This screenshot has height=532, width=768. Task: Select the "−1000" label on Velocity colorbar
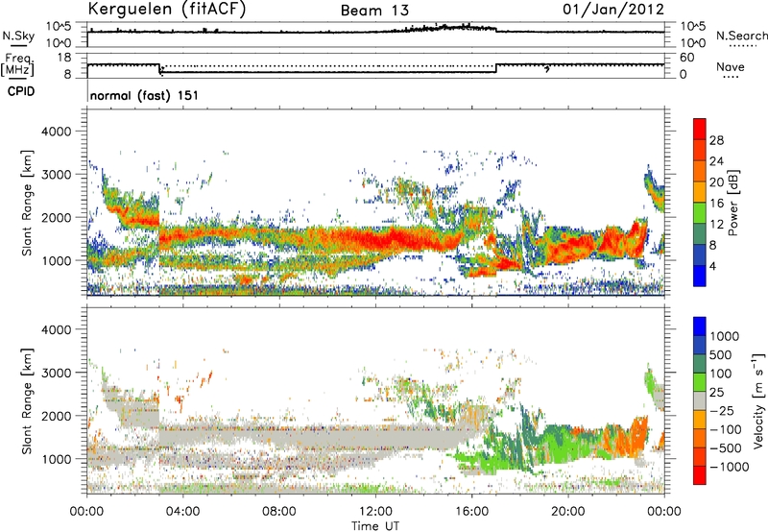[729, 467]
